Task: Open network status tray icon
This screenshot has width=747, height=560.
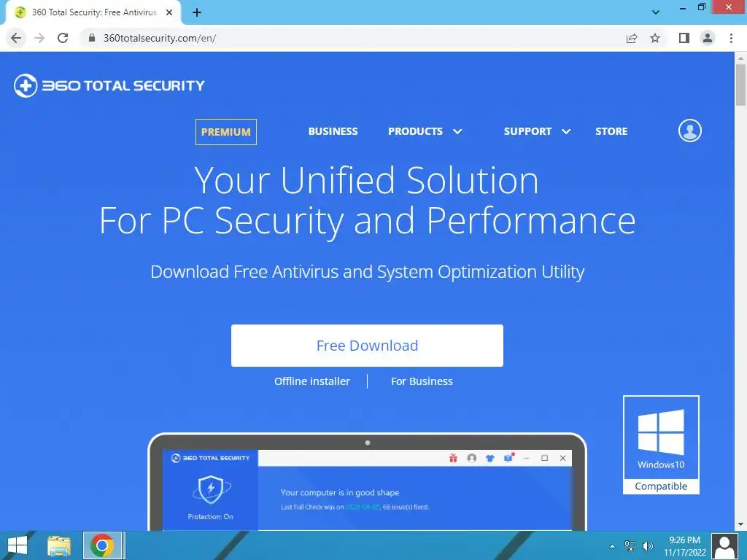Action: pyautogui.click(x=630, y=546)
